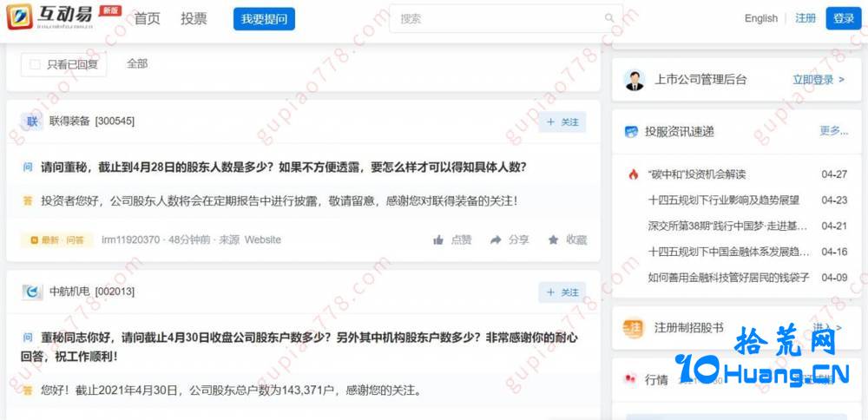This screenshot has width=868, height=420.
Task: Follow 联得装备 with the 关注 button
Action: pos(562,121)
